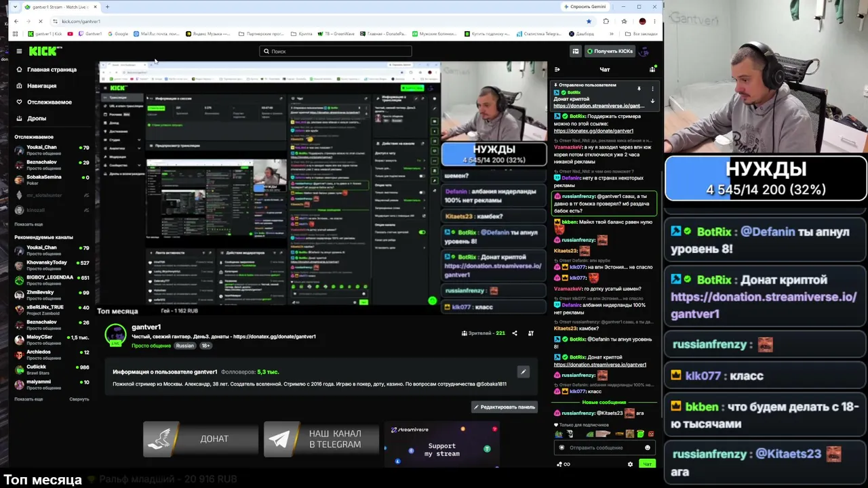Viewport: 868px width, 488px height.
Task: Unpin the pinned BotRix message
Action: (639, 88)
